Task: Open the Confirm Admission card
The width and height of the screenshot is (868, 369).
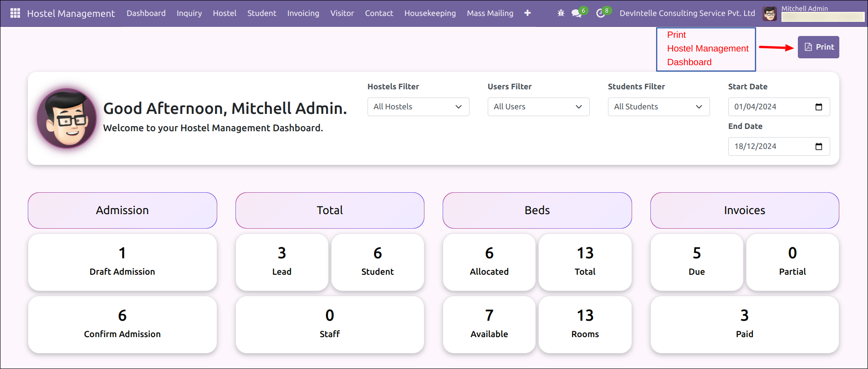Action: 122,324
